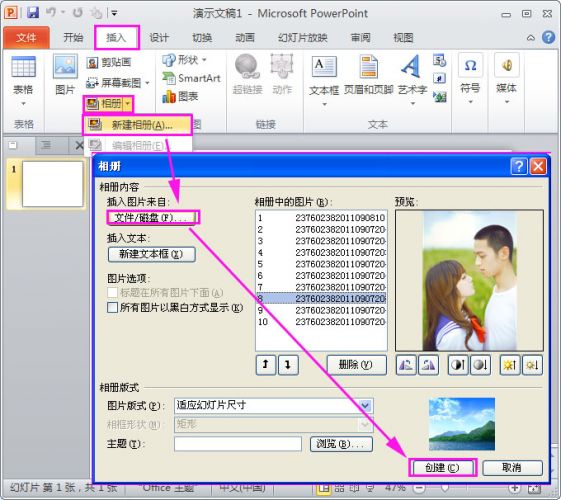The width and height of the screenshot is (561, 500).
Task: Click the 超链接 hyperlink icon
Action: click(x=247, y=74)
